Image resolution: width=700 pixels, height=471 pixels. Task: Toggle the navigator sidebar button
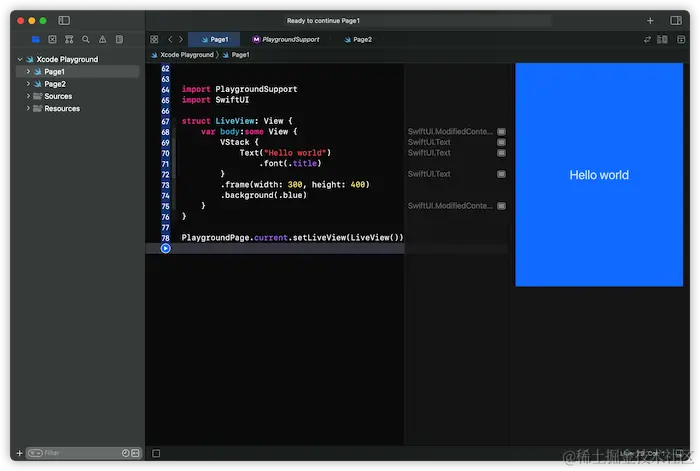[x=64, y=20]
